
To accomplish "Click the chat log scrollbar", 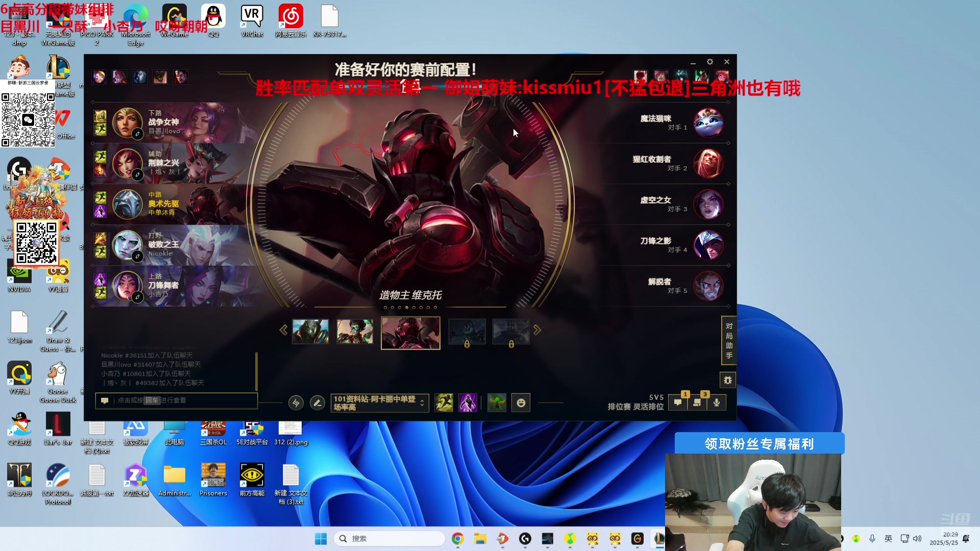I will [256, 371].
